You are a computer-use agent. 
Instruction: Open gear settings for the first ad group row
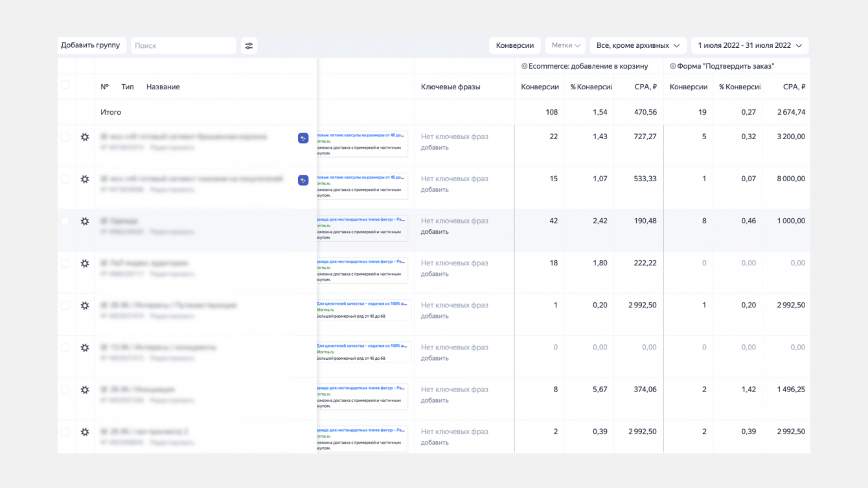click(85, 137)
